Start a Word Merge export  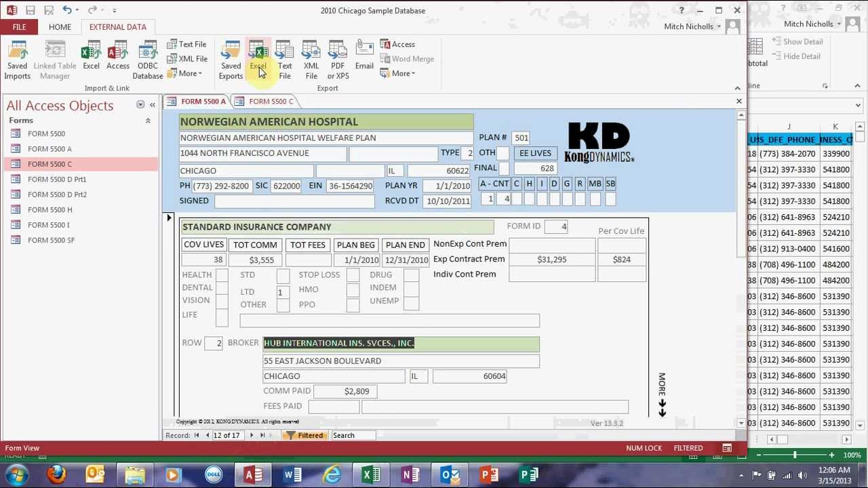point(408,59)
